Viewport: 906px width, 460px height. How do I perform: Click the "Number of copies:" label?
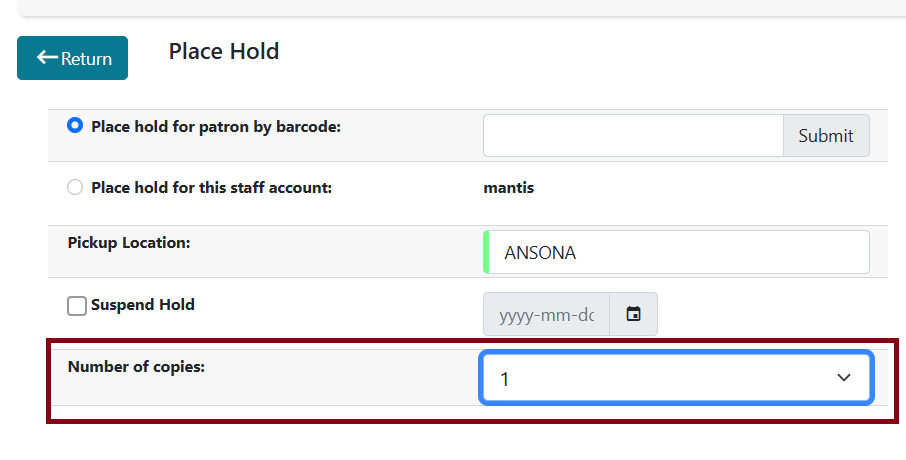click(136, 367)
